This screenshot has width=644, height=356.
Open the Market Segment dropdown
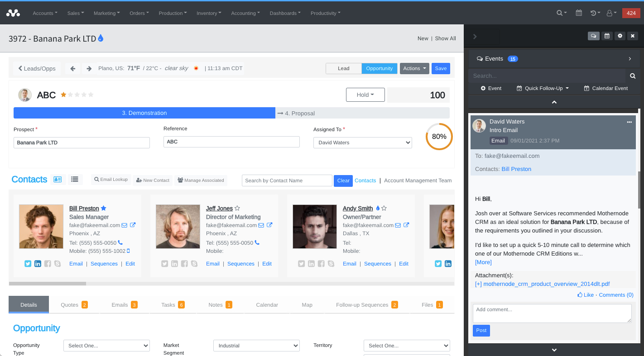(x=256, y=346)
